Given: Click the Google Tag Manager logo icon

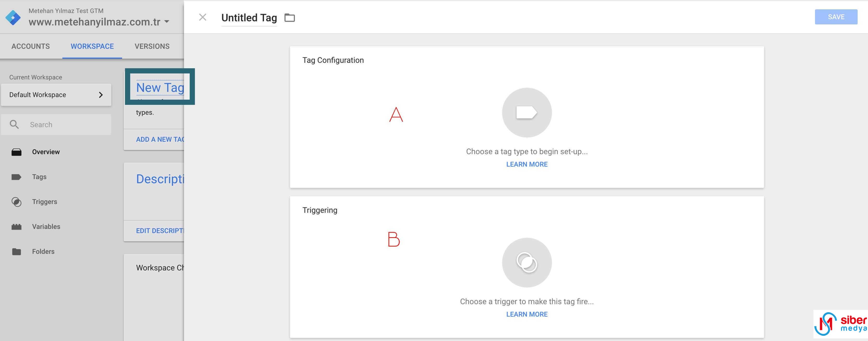Looking at the screenshot, I should pyautogui.click(x=13, y=17).
